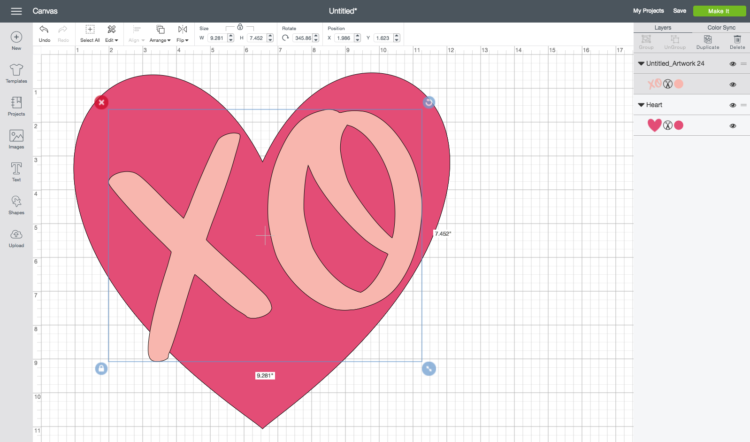750x442 pixels.
Task: Click the Redo icon
Action: tap(63, 33)
